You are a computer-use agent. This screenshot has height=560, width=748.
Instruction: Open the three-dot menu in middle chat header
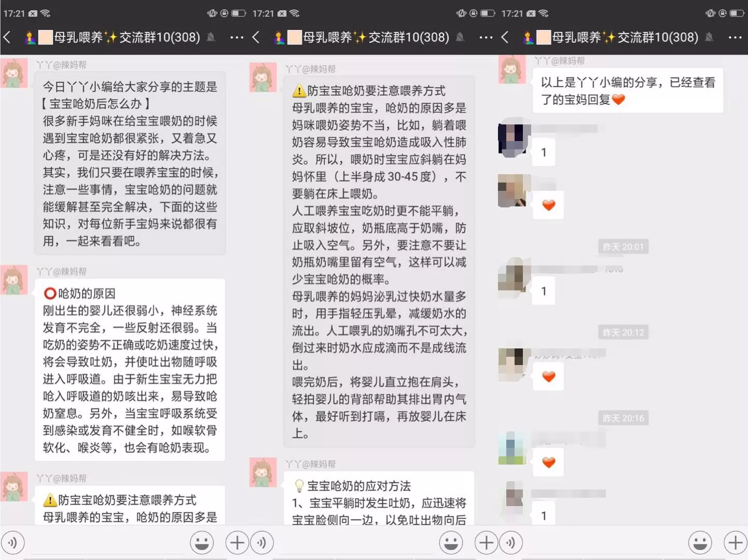click(486, 37)
